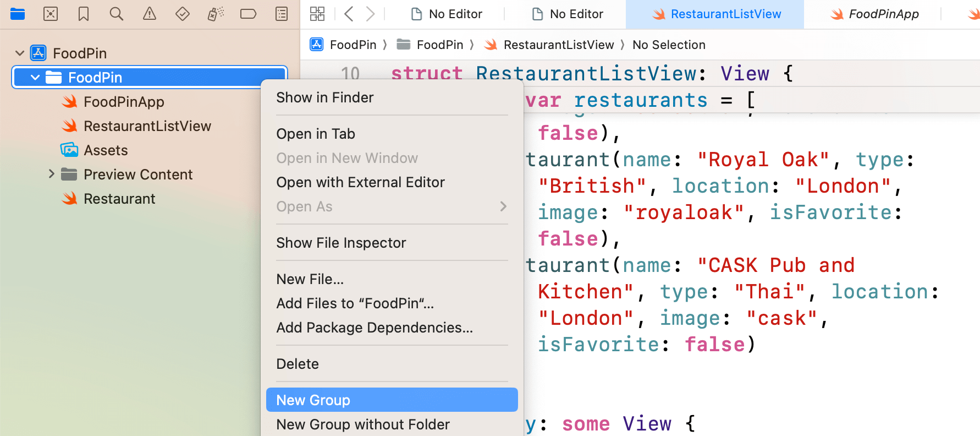Screen dimensions: 980x436
Task: Click Delete in the context menu
Action: 298,364
